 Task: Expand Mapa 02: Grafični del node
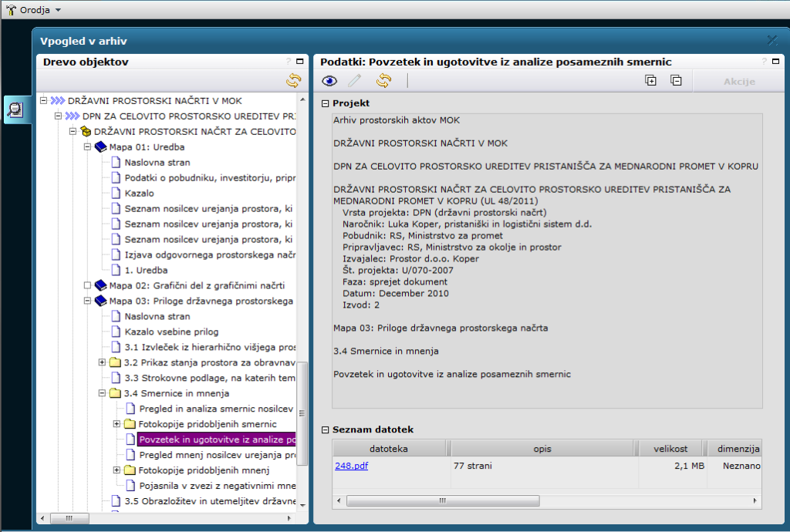tap(87, 285)
